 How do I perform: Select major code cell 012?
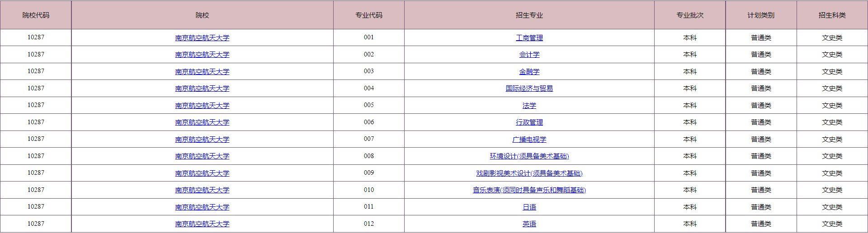(x=369, y=224)
